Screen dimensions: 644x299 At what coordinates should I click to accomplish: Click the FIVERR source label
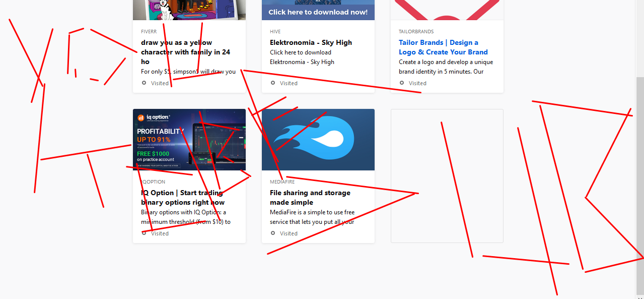[x=149, y=32]
